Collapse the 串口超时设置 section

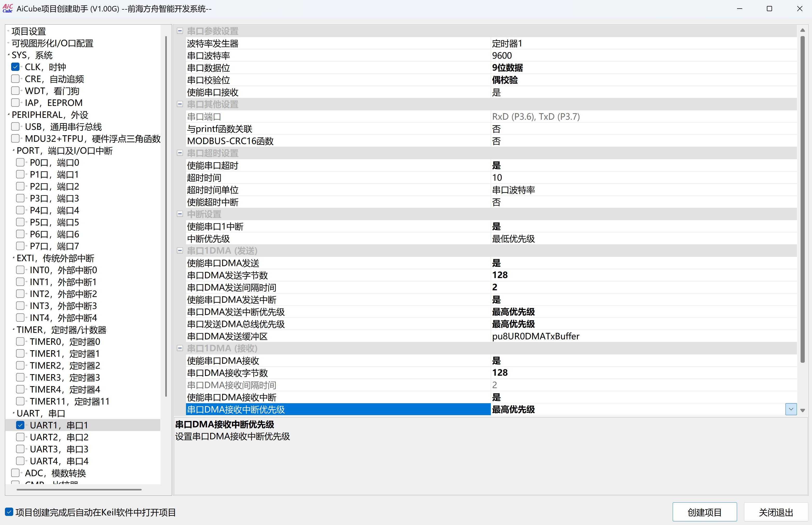[180, 153]
